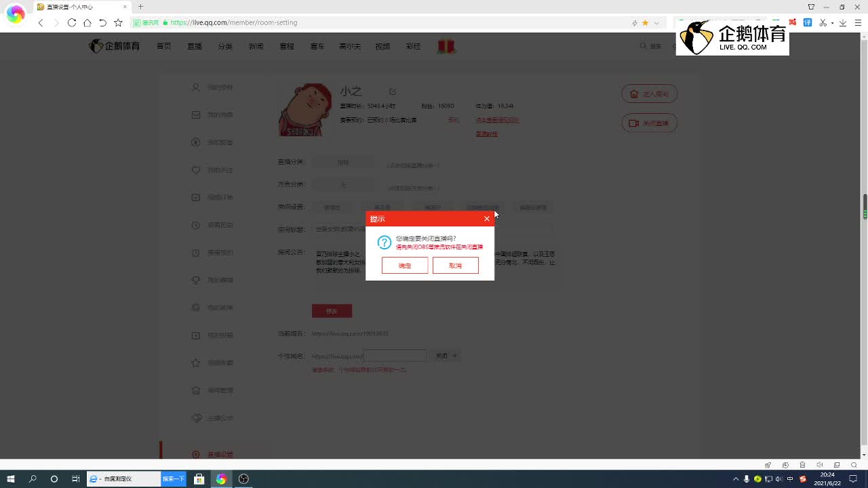868x488 pixels.
Task: Click the browser home icon
Action: pos(87,22)
